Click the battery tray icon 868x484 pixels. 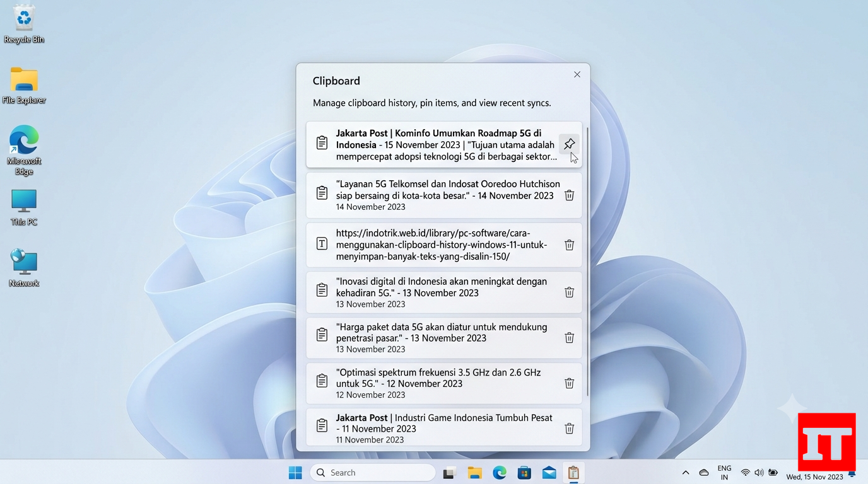coord(773,473)
